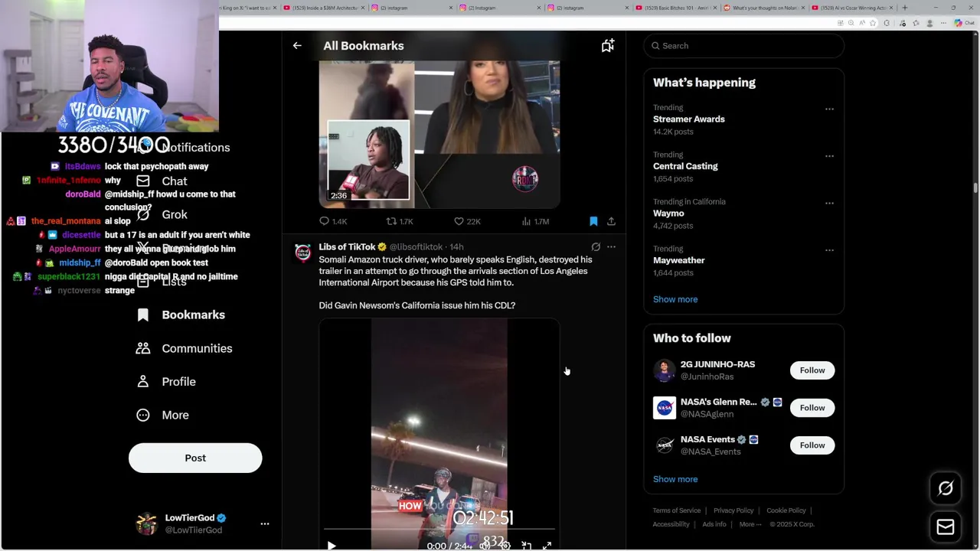Mute the video sound

(485, 546)
